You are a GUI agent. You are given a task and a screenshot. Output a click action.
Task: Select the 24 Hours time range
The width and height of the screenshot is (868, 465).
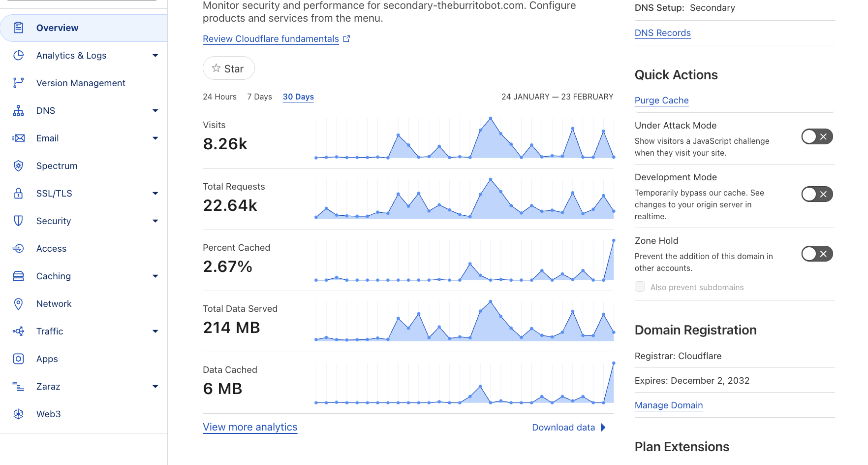(x=219, y=97)
